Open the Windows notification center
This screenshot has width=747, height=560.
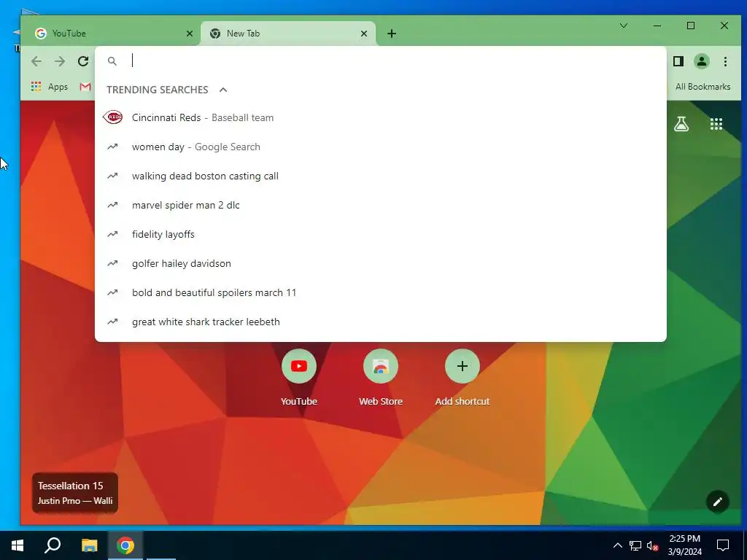pos(723,545)
